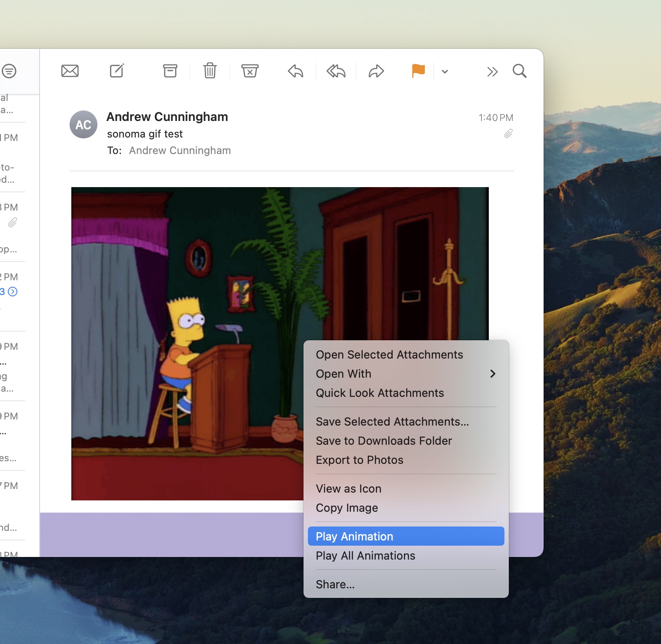The image size is (661, 644).
Task: Delete message with trash icon
Action: coord(210,70)
